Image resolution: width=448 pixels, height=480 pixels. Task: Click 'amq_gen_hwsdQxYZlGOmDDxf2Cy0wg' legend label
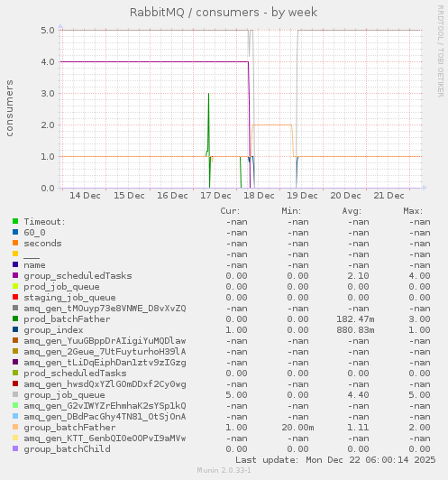pos(105,384)
